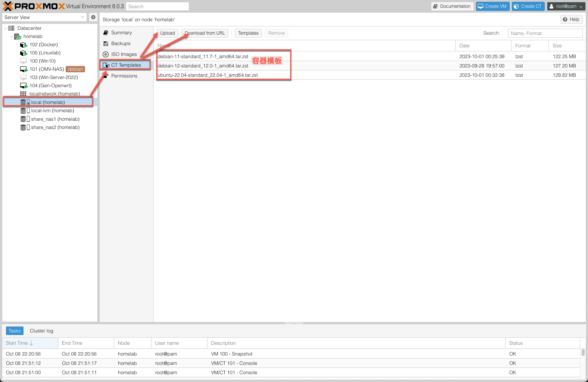Screen dimensions: 588x382
Task: Select debian-11-standard_11.7-1_amd64.tar.zst row
Action: tap(369, 57)
